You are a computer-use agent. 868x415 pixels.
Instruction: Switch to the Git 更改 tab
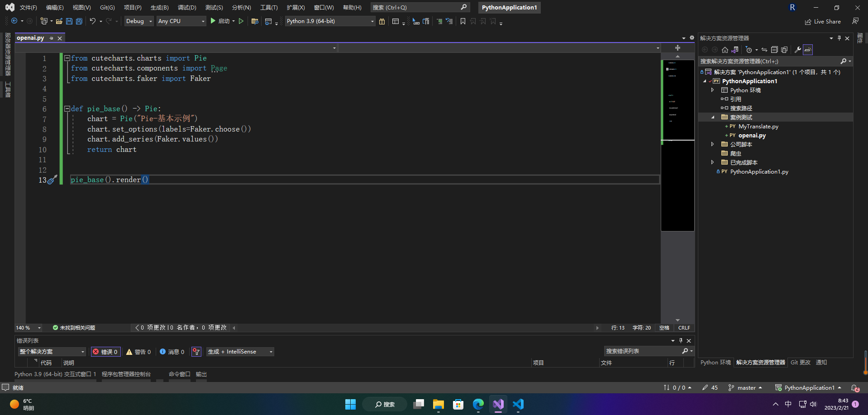point(801,363)
